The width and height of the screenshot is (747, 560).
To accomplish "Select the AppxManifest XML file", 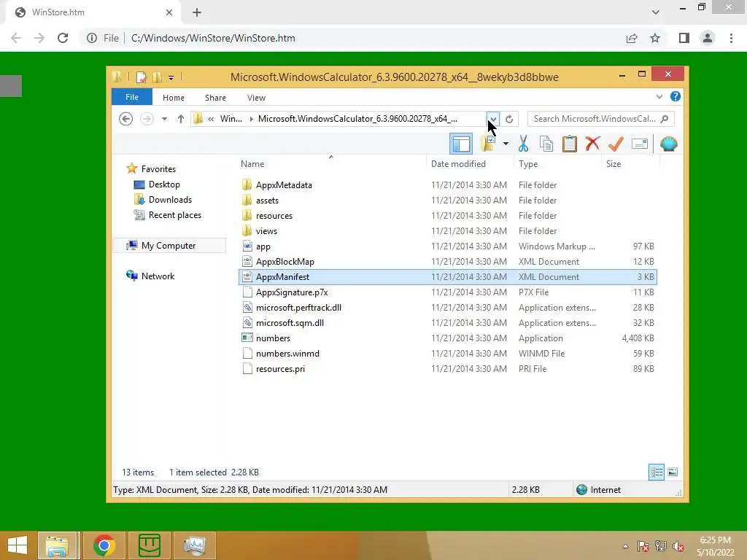I will coord(447,276).
